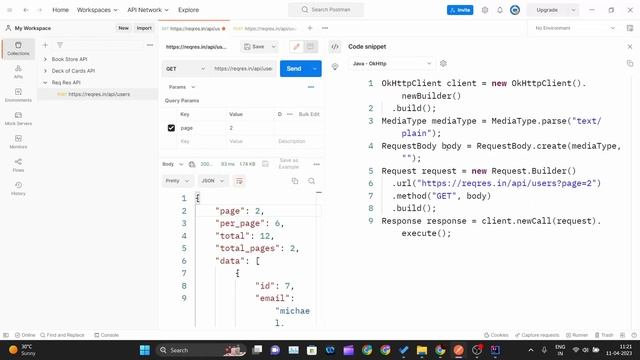Open the Workspaces dropdown
This screenshot has width=640, height=360.
[x=97, y=10]
